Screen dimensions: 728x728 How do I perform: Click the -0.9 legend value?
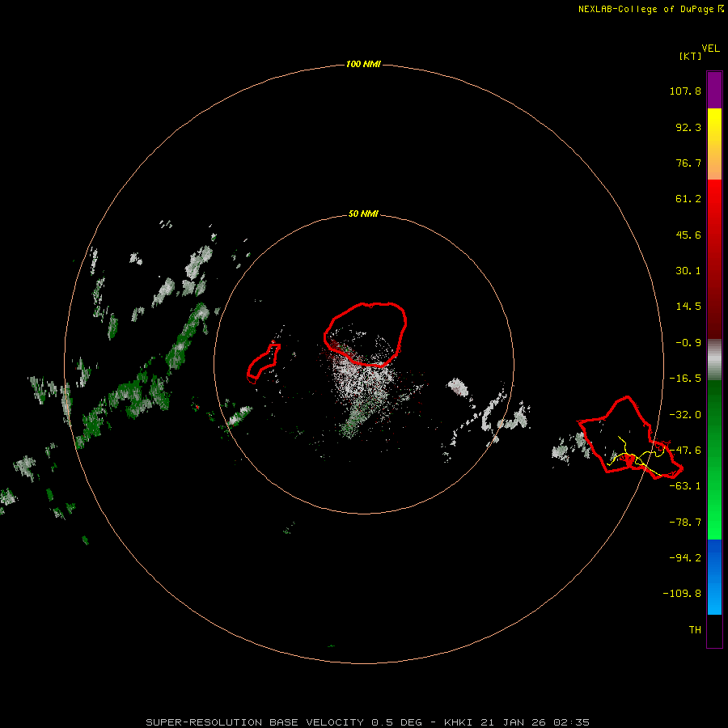688,343
